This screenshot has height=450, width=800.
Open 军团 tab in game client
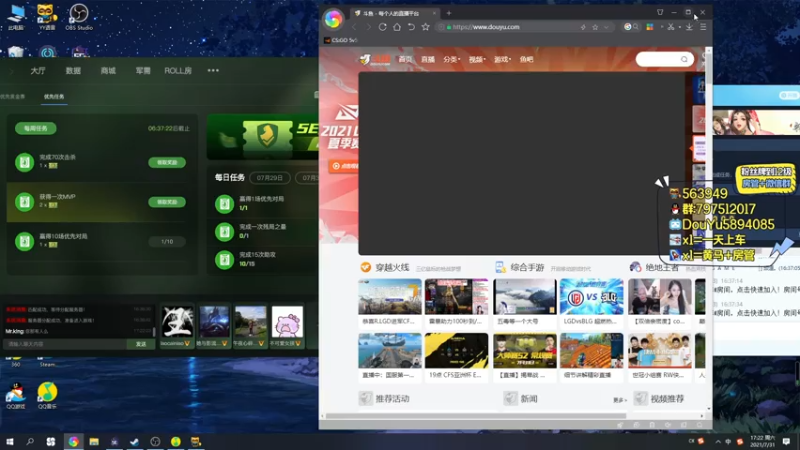tap(143, 70)
